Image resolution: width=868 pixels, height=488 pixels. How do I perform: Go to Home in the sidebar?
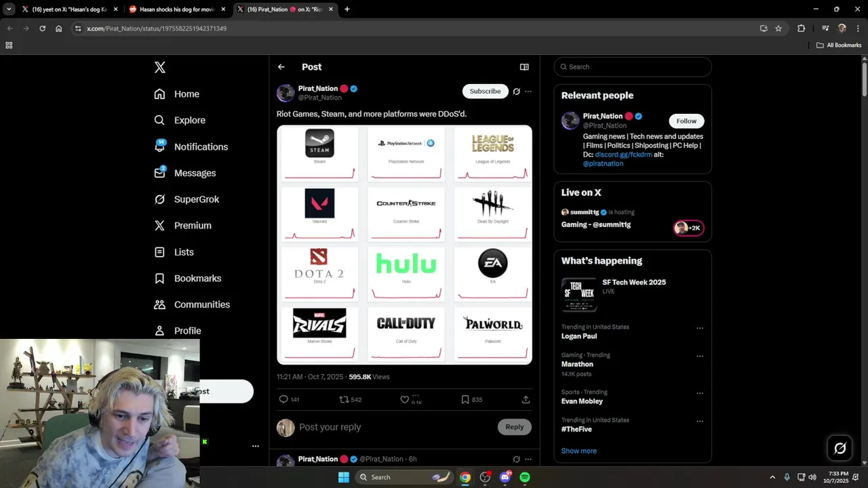[177, 94]
